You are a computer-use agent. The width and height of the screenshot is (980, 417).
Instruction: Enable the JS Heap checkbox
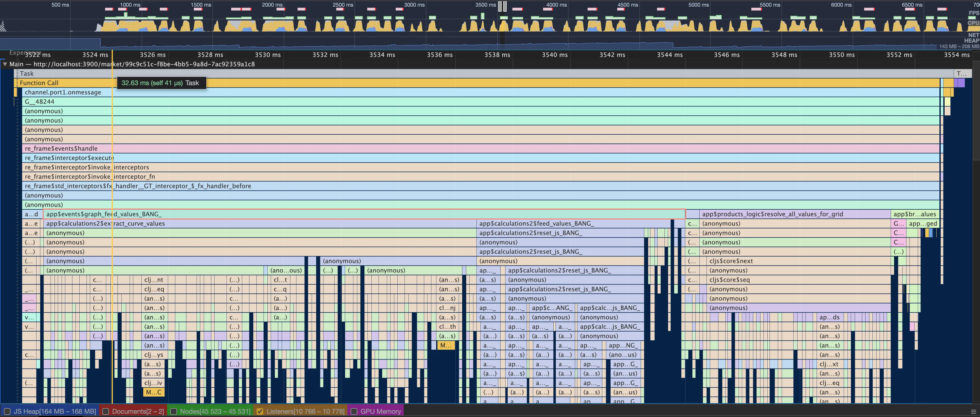(x=7, y=411)
